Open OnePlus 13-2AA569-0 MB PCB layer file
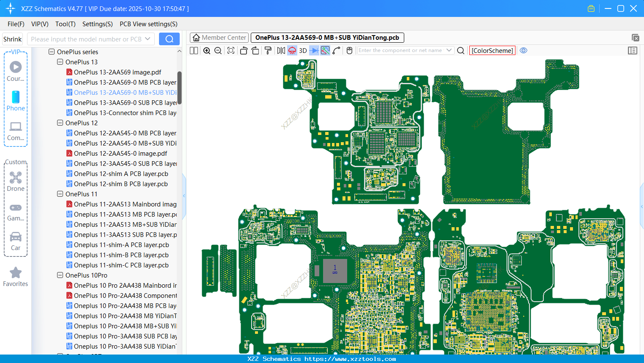Image resolution: width=644 pixels, height=363 pixels. tap(121, 82)
